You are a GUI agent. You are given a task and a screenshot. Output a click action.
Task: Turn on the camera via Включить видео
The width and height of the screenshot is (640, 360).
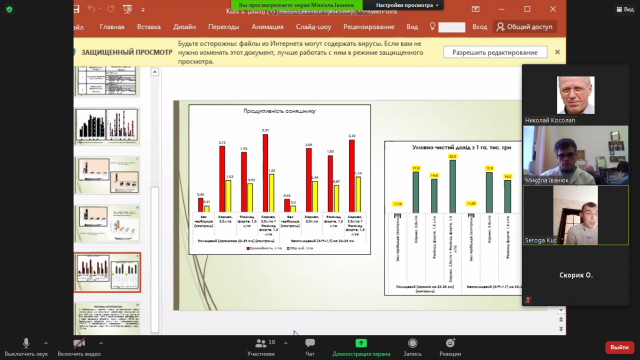79,343
